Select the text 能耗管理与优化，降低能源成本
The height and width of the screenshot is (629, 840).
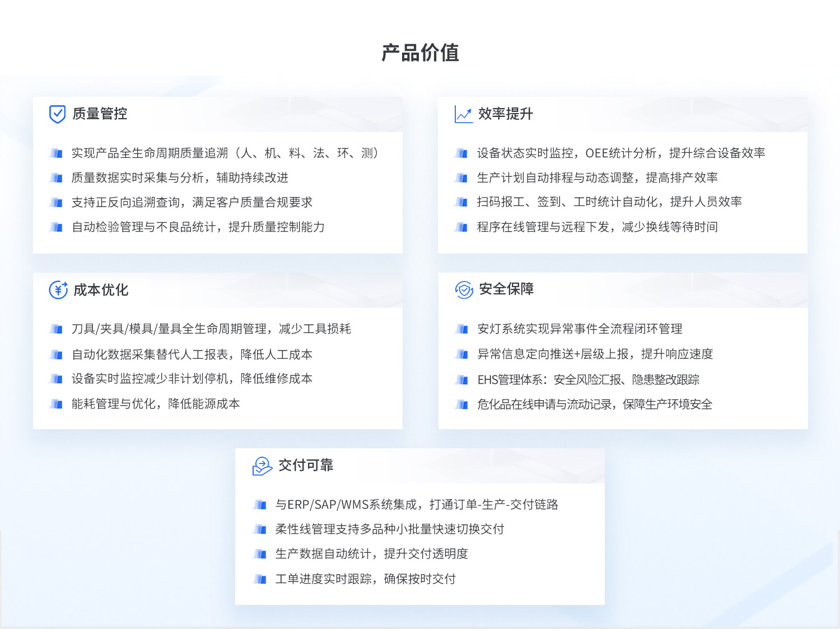(156, 404)
